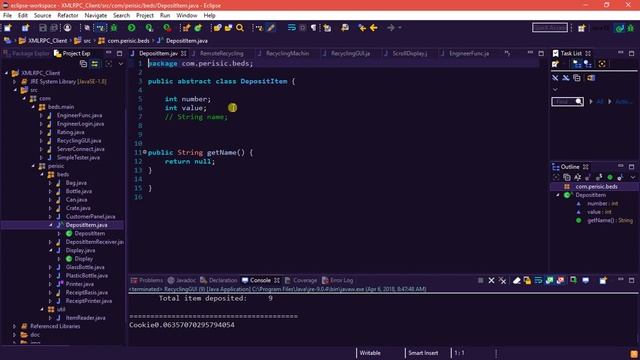Click the Save toolbar icon
This screenshot has height=360, width=640.
click(x=42, y=28)
